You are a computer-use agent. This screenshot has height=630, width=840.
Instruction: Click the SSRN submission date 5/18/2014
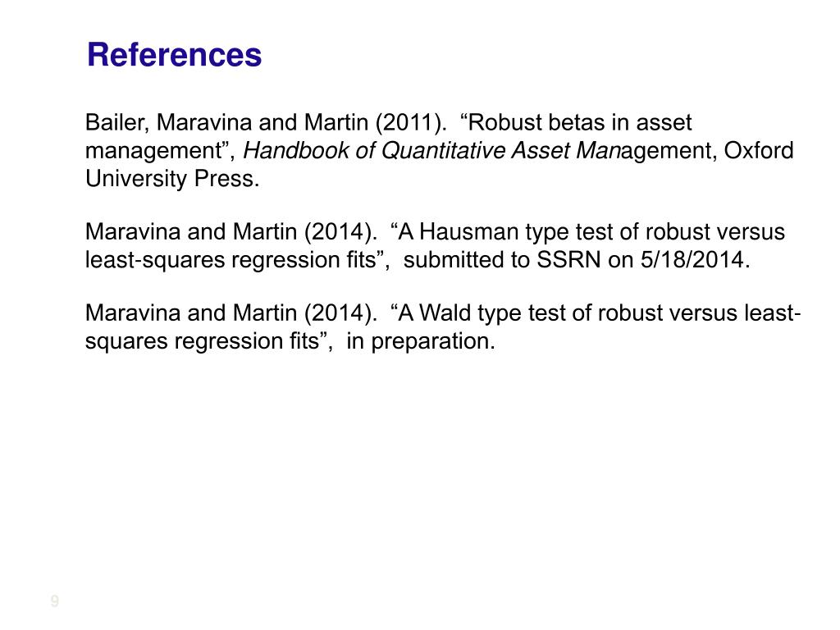[x=696, y=260]
